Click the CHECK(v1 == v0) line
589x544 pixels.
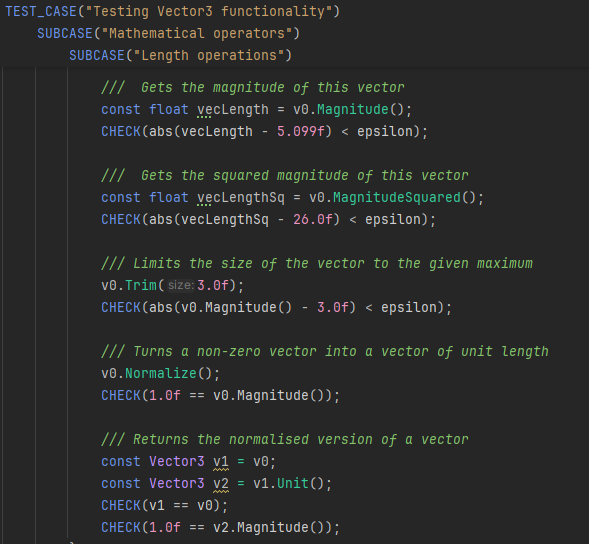[x=165, y=506]
